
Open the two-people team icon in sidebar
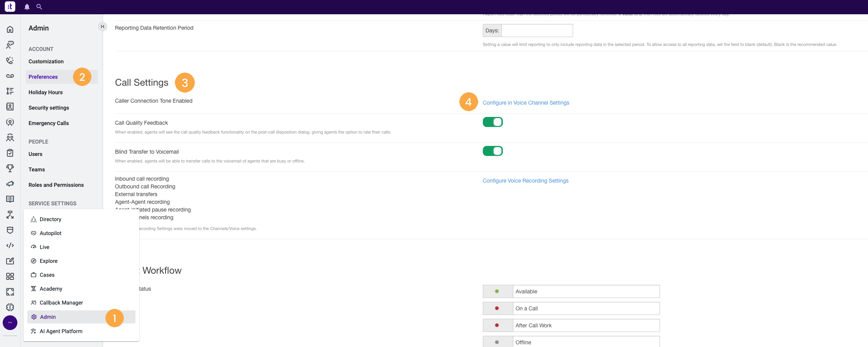10,137
